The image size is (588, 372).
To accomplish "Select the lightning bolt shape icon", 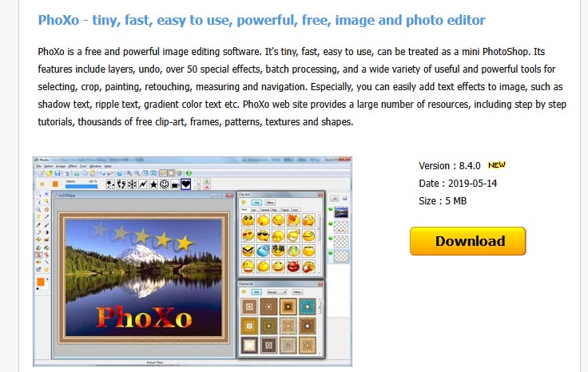I will [143, 184].
